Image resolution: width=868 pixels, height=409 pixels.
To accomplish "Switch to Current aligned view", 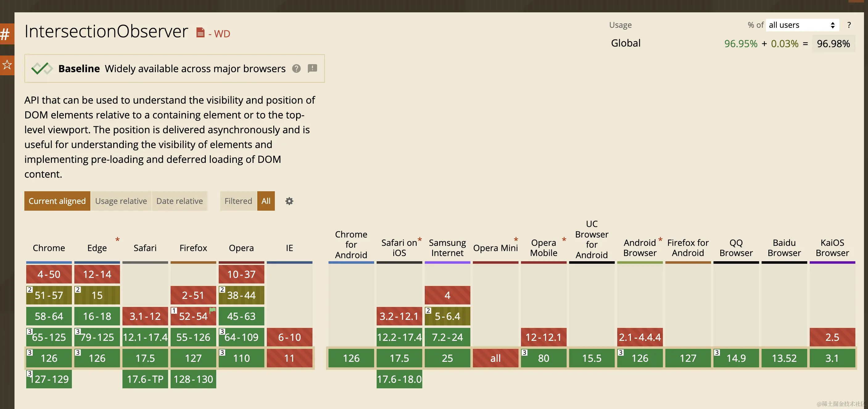I will 57,201.
